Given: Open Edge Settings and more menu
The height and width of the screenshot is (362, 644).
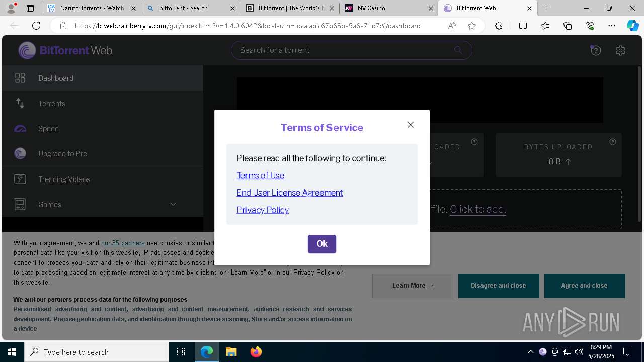Looking at the screenshot, I should 612,26.
